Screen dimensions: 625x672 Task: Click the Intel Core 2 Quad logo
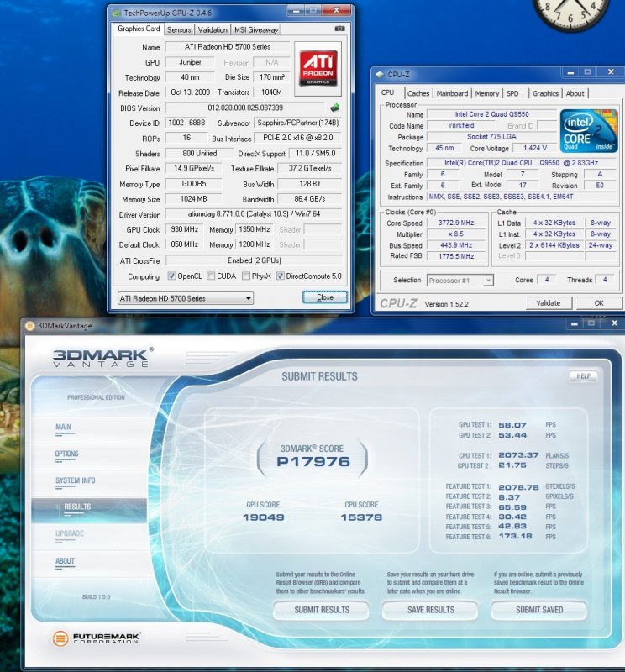click(589, 131)
